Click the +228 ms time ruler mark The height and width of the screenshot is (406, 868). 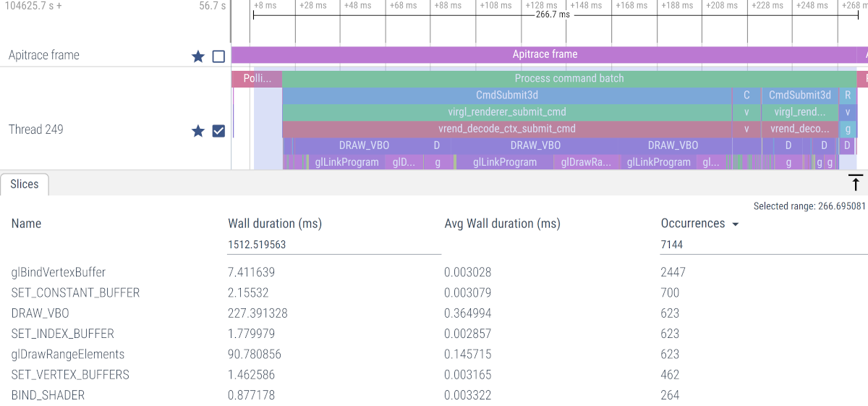[767, 5]
